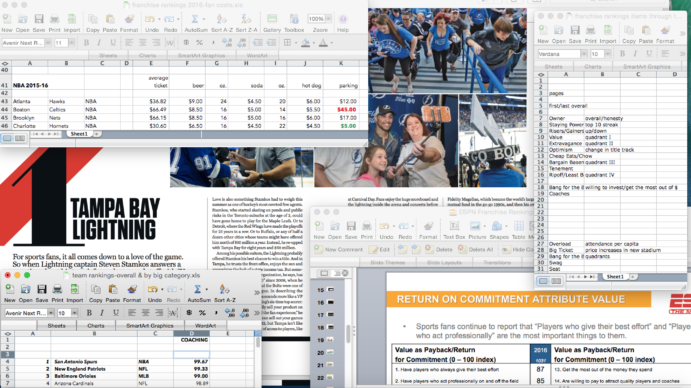Open the Slide Themes tab in PowerPoint
This screenshot has width=691, height=388.
click(387, 262)
